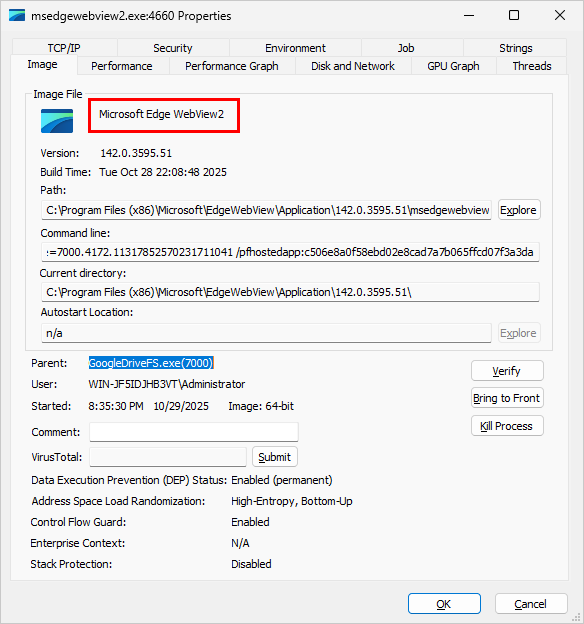Click the started date 10/29/2025
Image resolution: width=584 pixels, height=624 pixels.
pyautogui.click(x=181, y=406)
